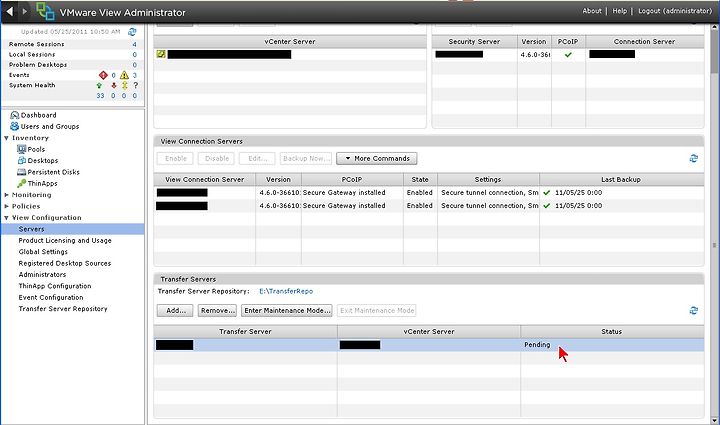Click the red down-arrow system health icon
Viewport: 720px width, 425px height.
click(113, 85)
